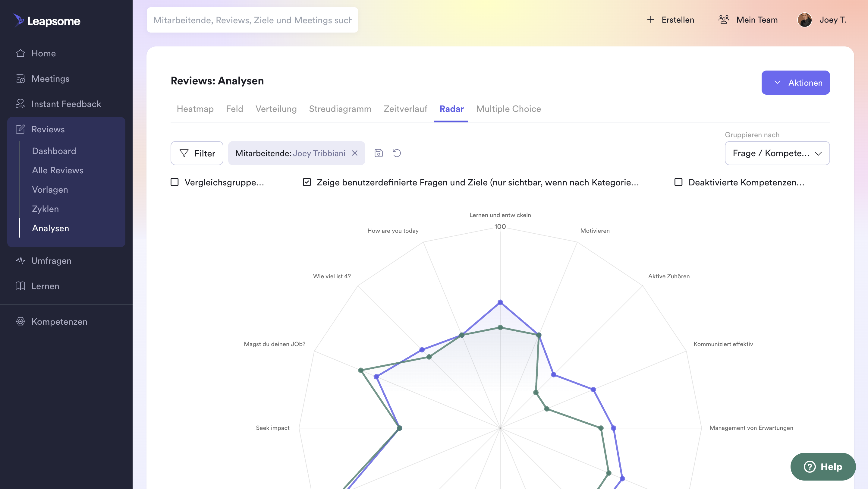Open the Dashboard submenu item
The height and width of the screenshot is (489, 868).
[54, 151]
